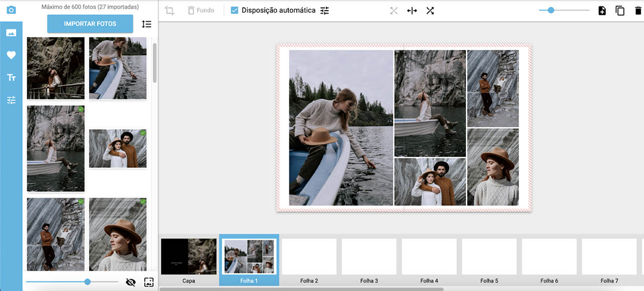Add a new page with plus icon
Image resolution: width=644 pixels, height=291 pixels.
[x=602, y=11]
